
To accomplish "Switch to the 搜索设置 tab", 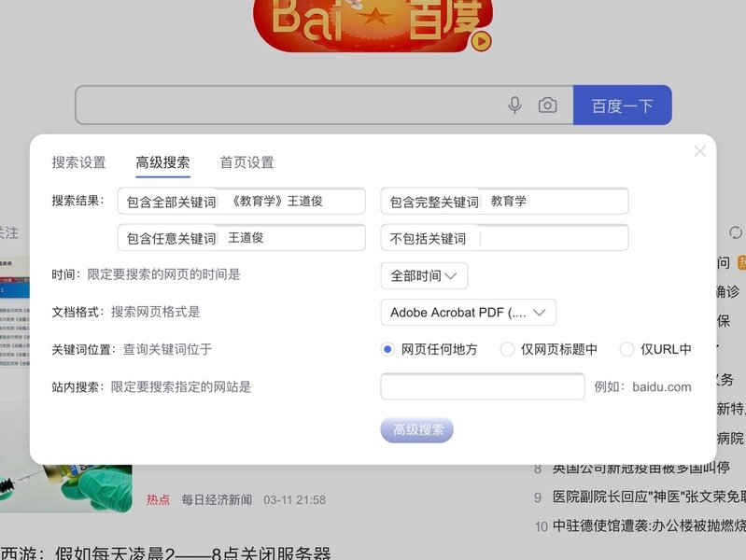I will click(78, 162).
